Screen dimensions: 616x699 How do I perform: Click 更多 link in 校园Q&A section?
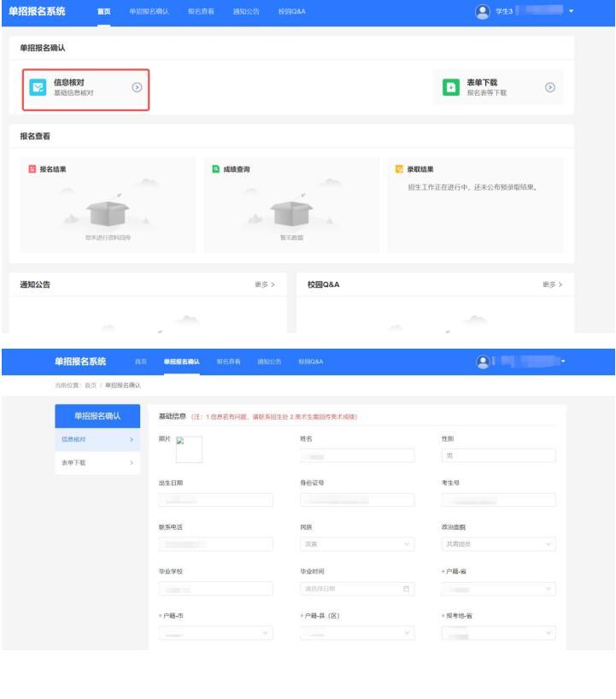point(552,285)
